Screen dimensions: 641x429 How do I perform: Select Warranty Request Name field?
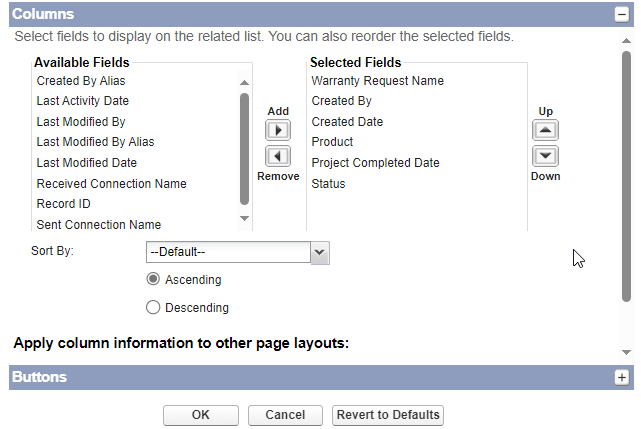[377, 81]
